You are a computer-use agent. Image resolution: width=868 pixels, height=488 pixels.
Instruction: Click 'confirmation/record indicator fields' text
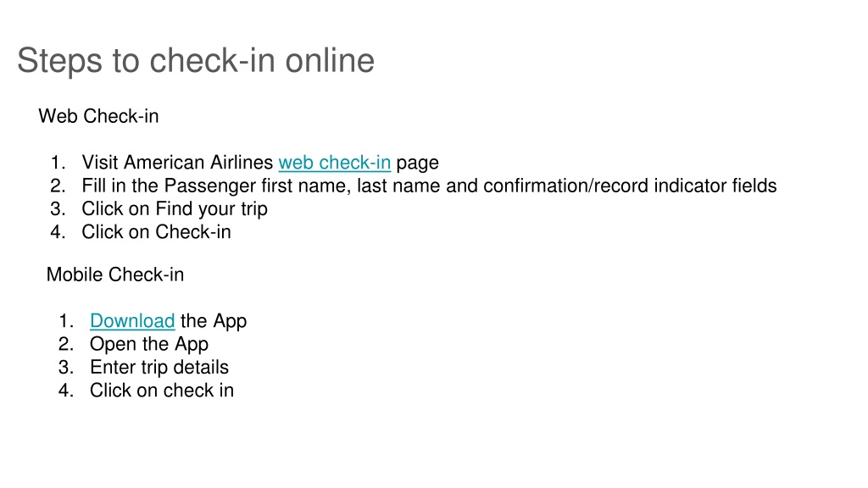coord(630,186)
